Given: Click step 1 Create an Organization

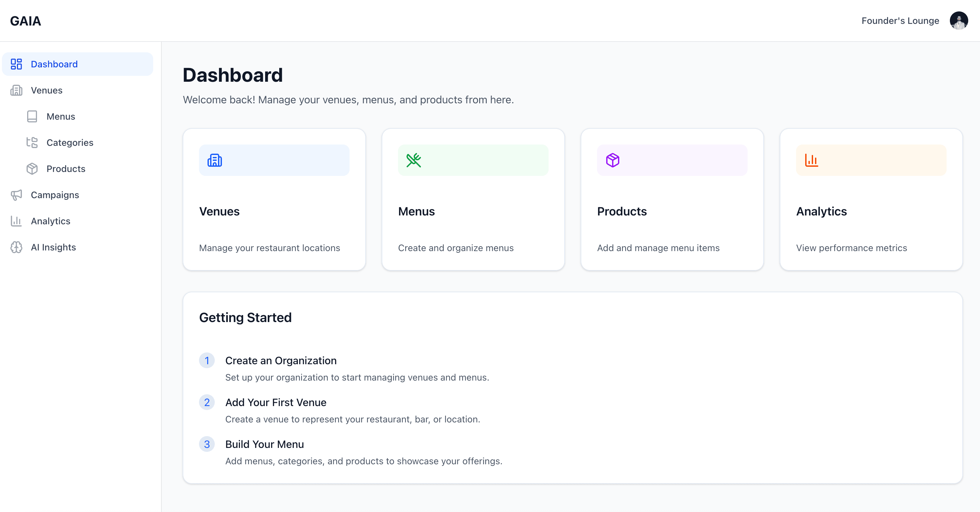Looking at the screenshot, I should point(281,360).
